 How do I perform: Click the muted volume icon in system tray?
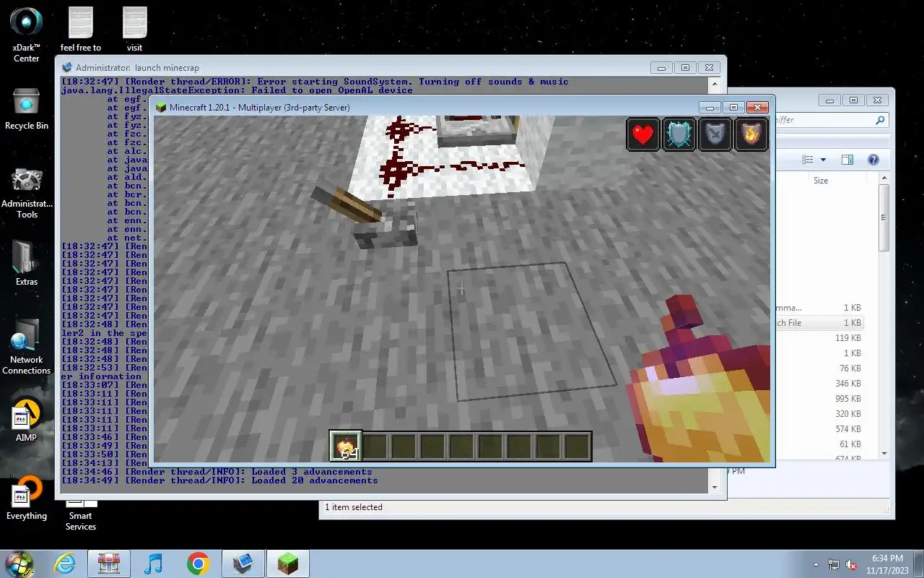[852, 564]
